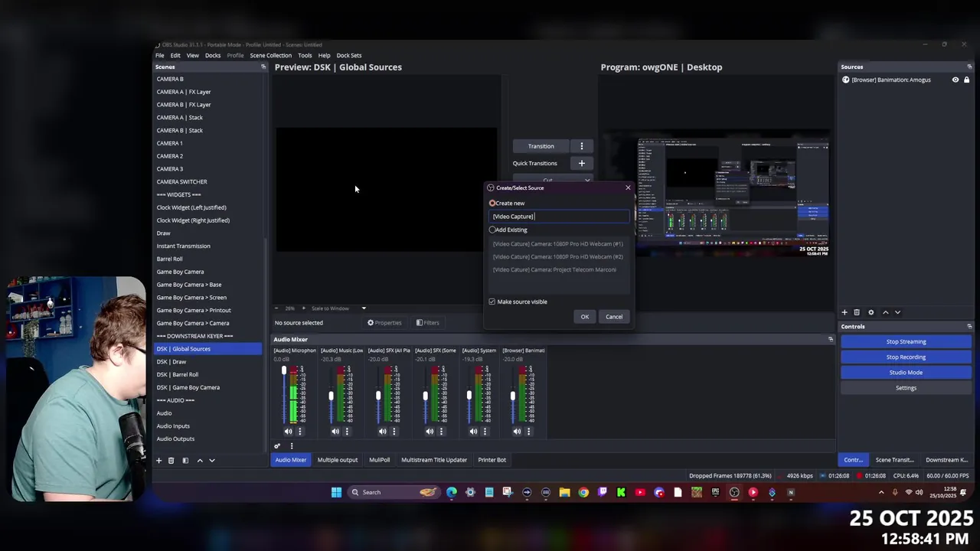Open the Docks menu
This screenshot has height=551, width=980.
(x=213, y=55)
